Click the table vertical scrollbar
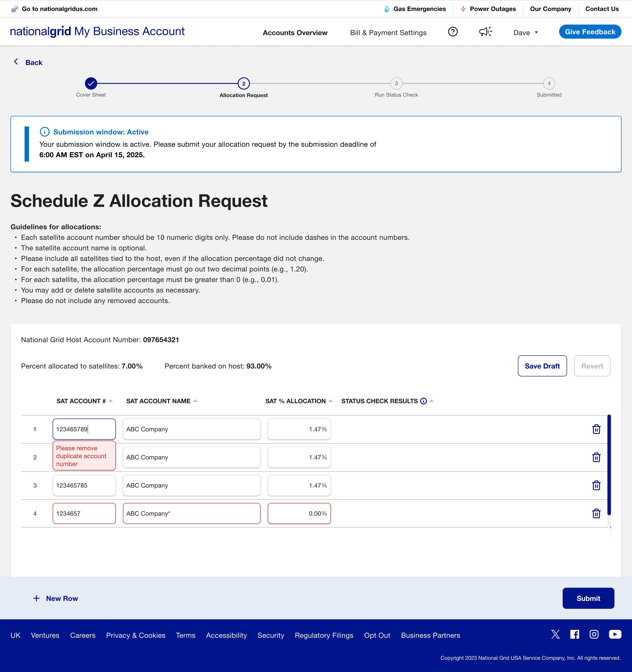632x672 pixels. pyautogui.click(x=609, y=465)
